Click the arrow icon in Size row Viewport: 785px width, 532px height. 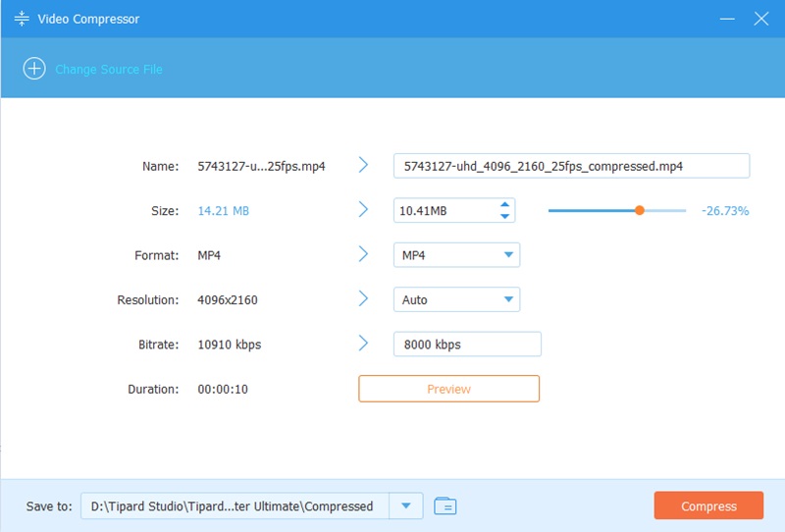pos(363,209)
